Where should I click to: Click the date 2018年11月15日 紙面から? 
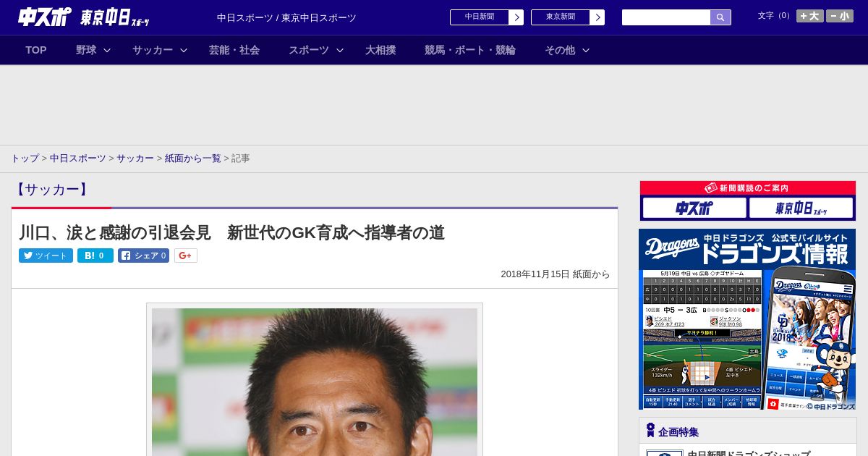pyautogui.click(x=556, y=274)
